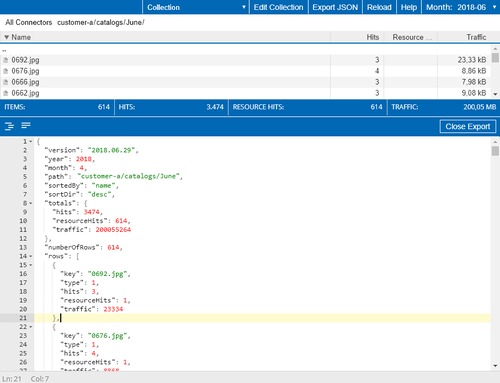Viewport: 500px width, 383px height.
Task: Click the JSON editor scrollbar thumb
Action: [x=495, y=151]
